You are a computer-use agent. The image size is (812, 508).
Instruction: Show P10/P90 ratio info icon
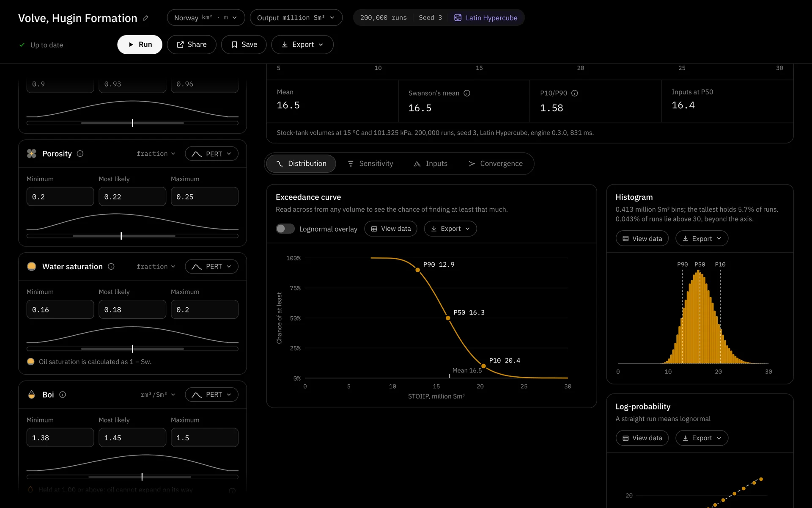574,93
